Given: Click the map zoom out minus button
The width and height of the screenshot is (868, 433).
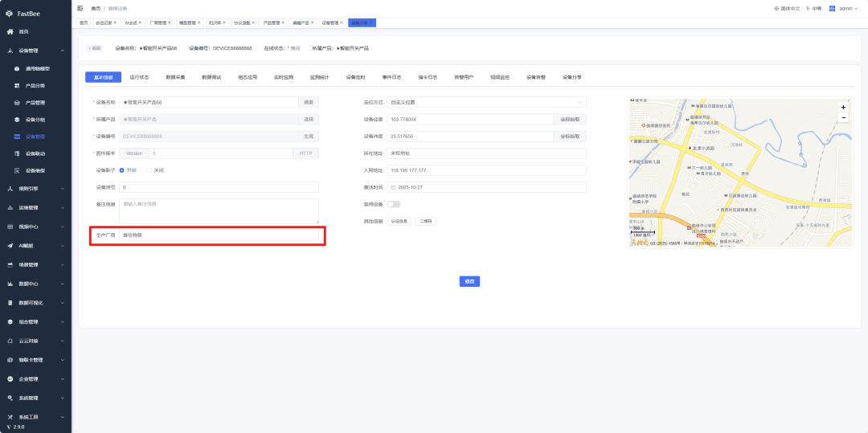Looking at the screenshot, I should [843, 118].
